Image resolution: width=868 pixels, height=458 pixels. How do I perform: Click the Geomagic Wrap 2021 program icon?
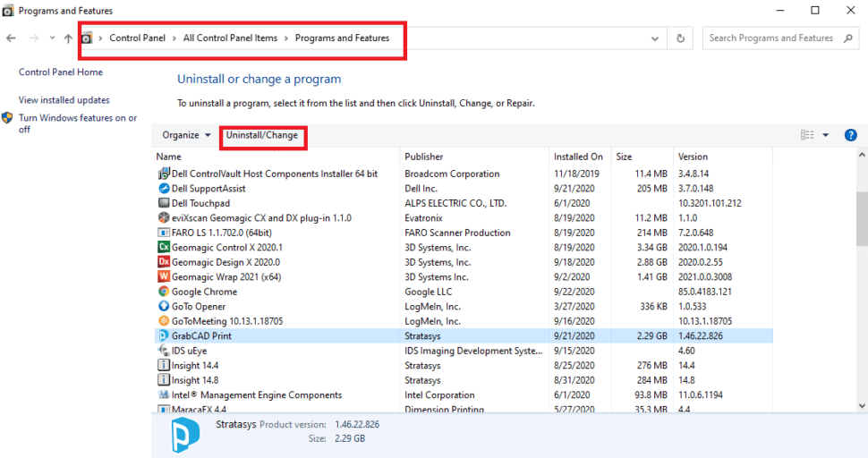[164, 276]
